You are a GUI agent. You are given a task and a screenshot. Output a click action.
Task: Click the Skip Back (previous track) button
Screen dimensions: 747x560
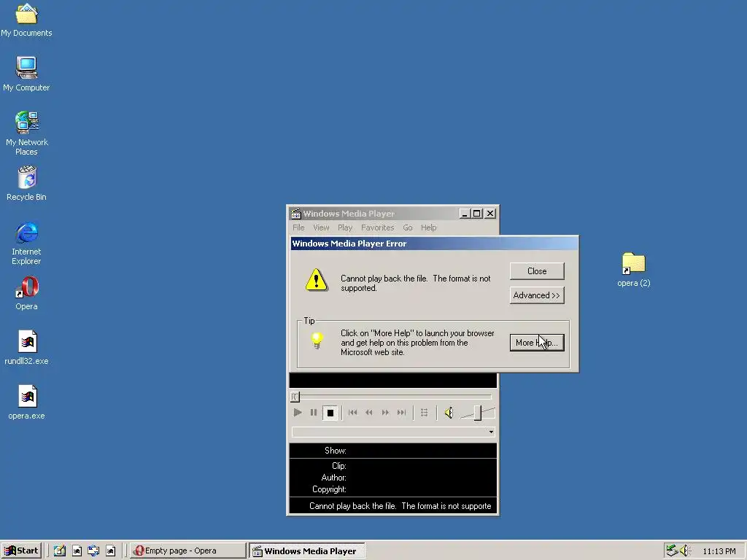352,413
